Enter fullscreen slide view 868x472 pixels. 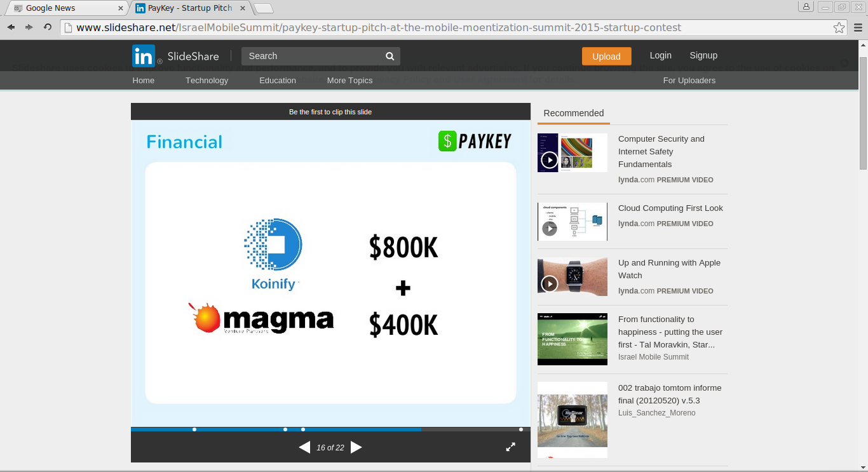pos(510,447)
